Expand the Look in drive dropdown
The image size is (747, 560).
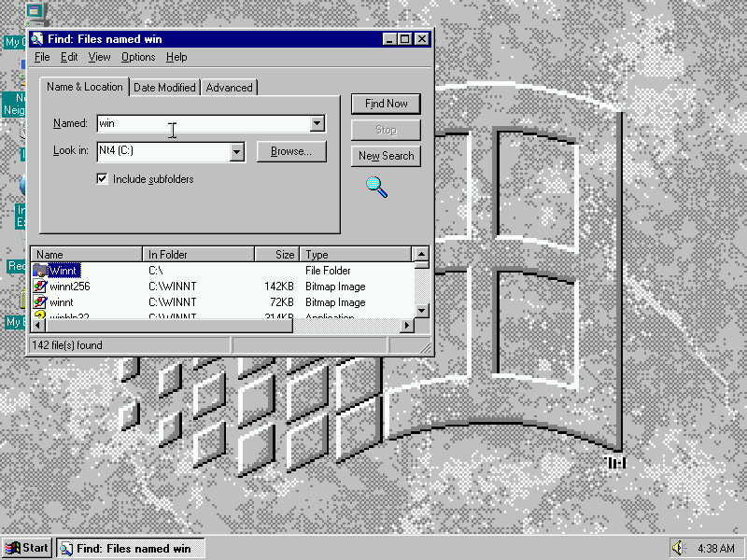(x=237, y=151)
